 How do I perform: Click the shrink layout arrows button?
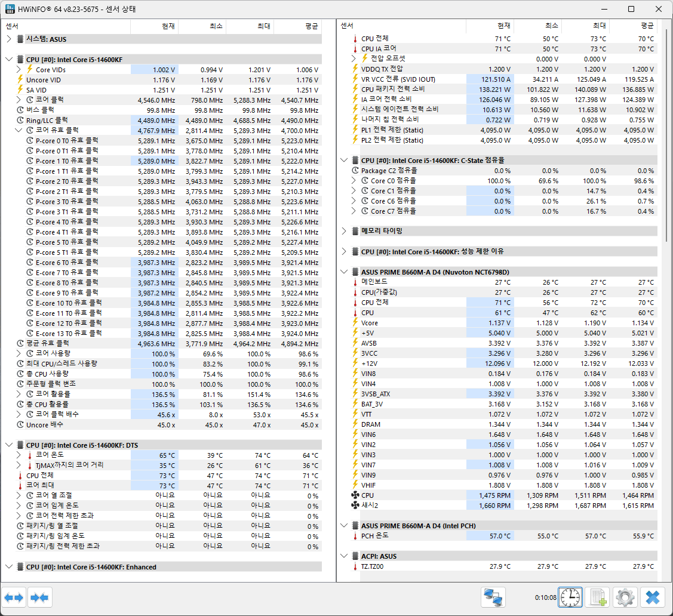click(x=39, y=597)
